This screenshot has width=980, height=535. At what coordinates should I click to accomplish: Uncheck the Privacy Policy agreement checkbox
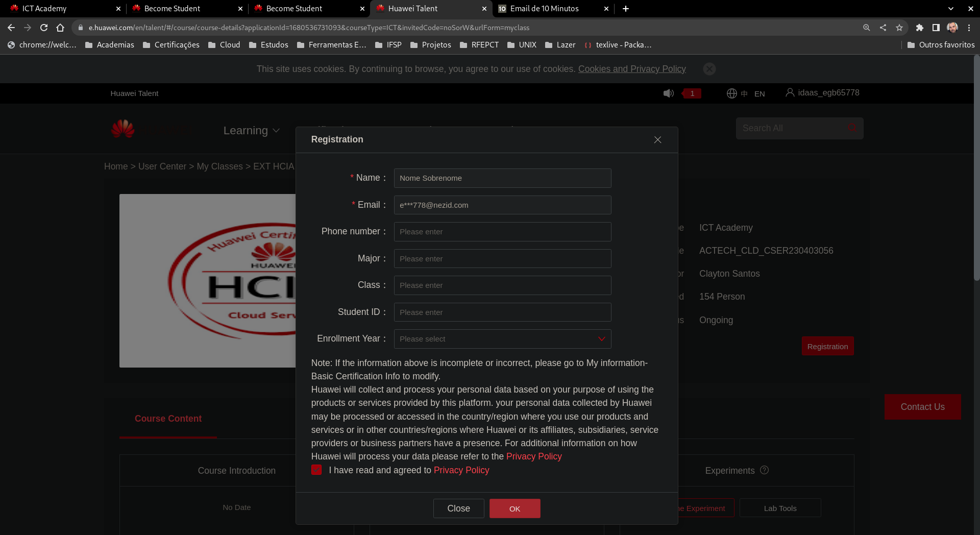(316, 470)
